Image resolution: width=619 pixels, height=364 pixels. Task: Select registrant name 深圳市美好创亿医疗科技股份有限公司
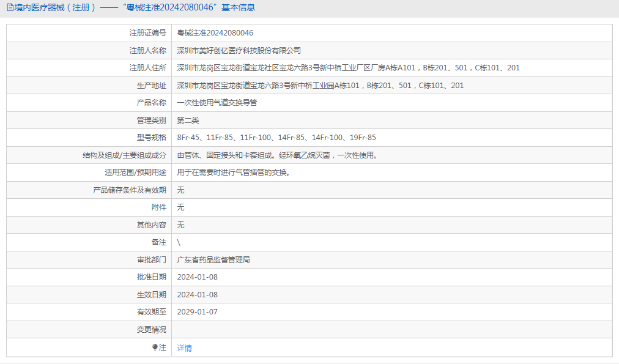click(x=239, y=51)
